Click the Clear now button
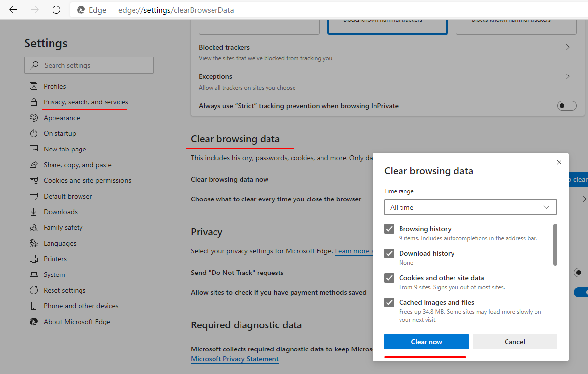 point(427,342)
